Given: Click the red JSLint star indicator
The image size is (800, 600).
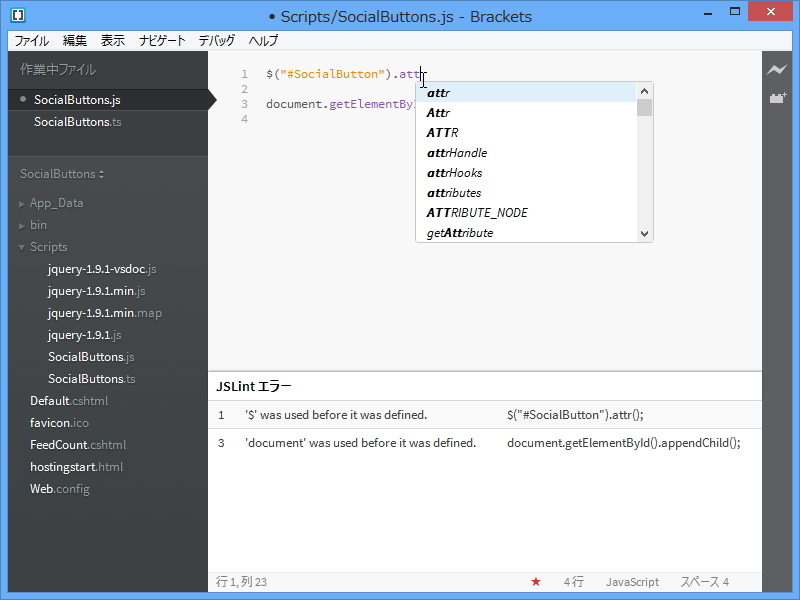Looking at the screenshot, I should tap(536, 582).
